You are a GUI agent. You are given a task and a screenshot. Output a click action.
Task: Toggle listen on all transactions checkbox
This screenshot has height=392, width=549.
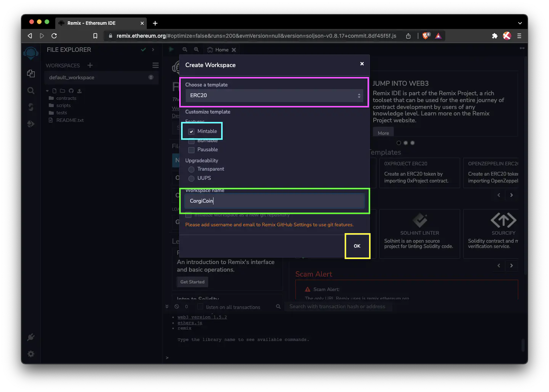pos(200,307)
